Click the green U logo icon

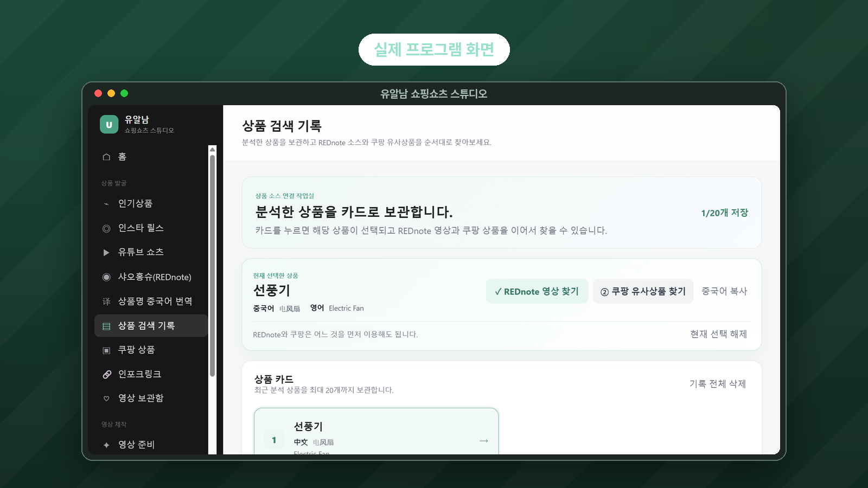pyautogui.click(x=109, y=124)
